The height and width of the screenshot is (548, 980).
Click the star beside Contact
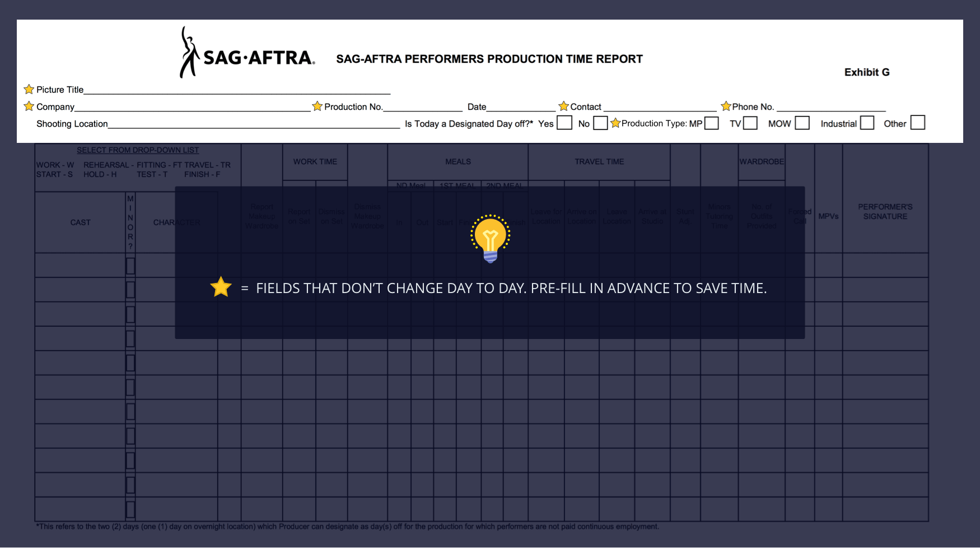pos(564,106)
